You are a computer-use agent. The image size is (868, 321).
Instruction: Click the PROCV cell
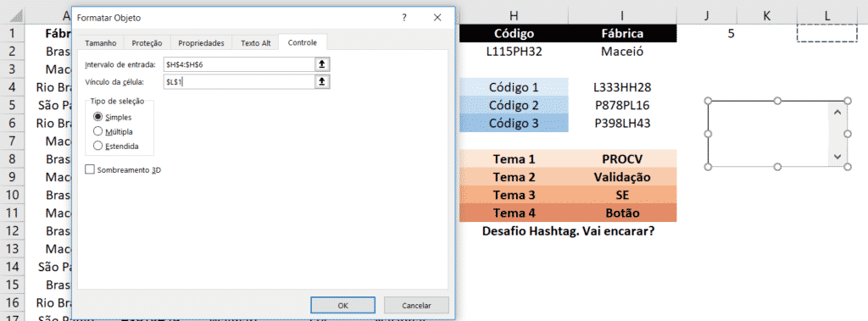coord(623,159)
